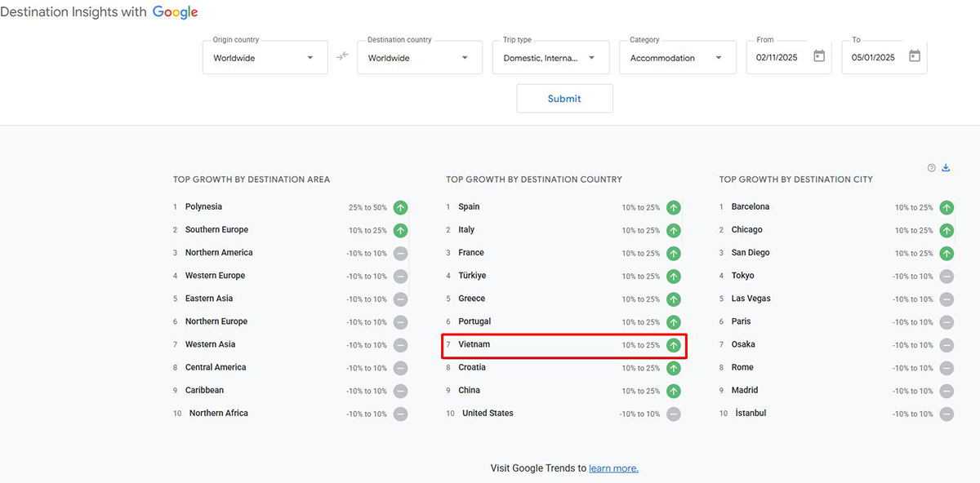Open the Category dropdown showing Accommodation

[x=677, y=57]
